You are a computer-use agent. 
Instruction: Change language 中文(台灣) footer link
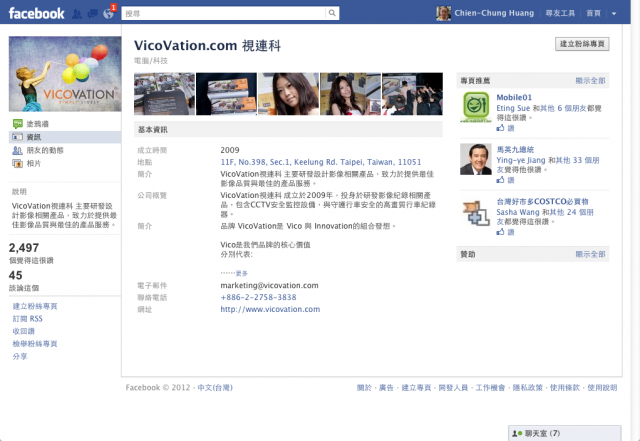215,388
